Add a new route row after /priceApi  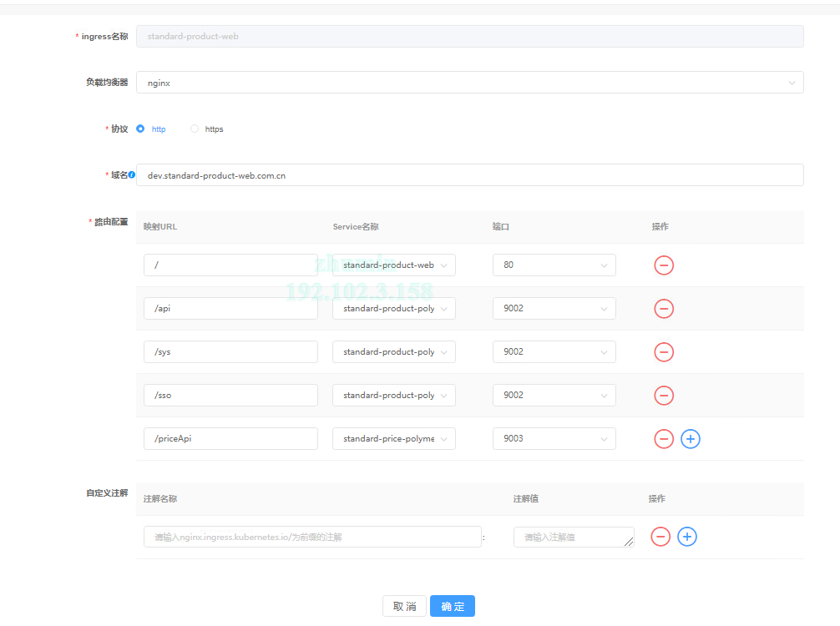pos(690,438)
